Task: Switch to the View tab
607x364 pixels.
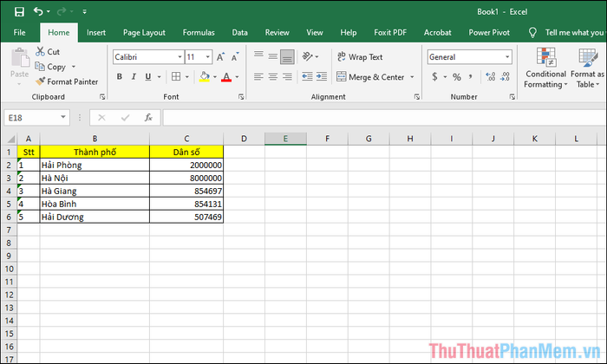Action: 314,33
